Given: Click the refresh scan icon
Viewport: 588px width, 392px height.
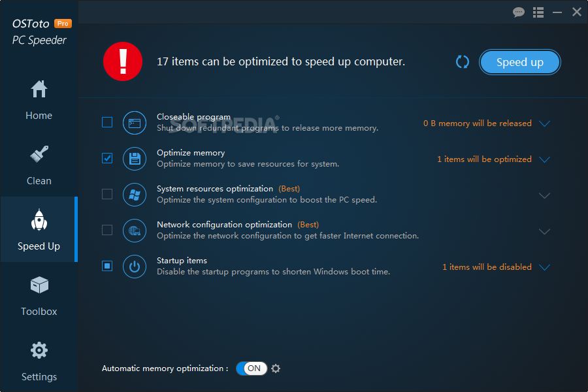Looking at the screenshot, I should (x=463, y=62).
